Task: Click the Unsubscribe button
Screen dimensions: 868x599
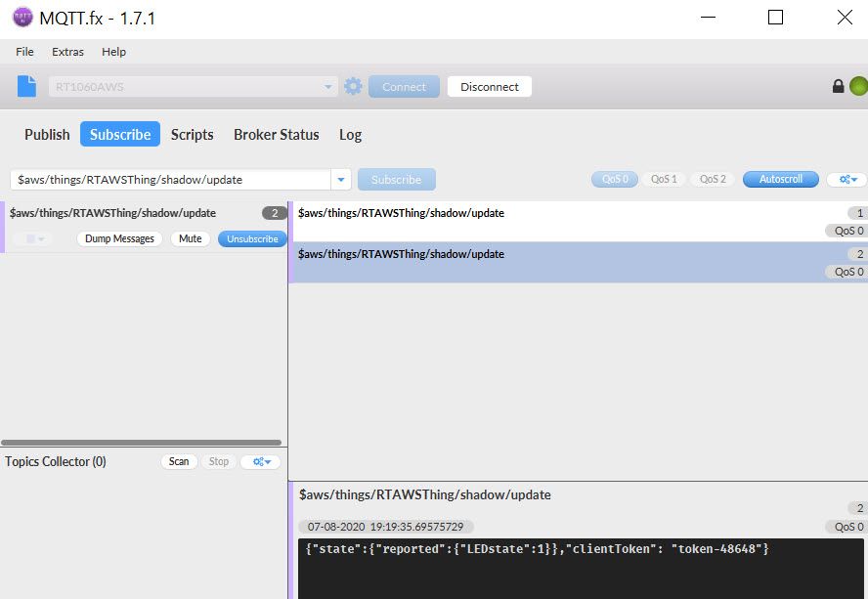Action: tap(252, 238)
